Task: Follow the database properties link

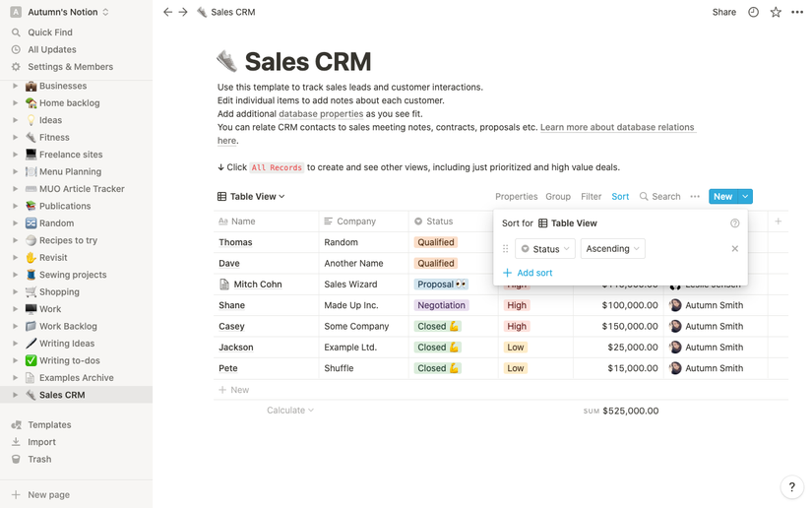Action: click(321, 114)
